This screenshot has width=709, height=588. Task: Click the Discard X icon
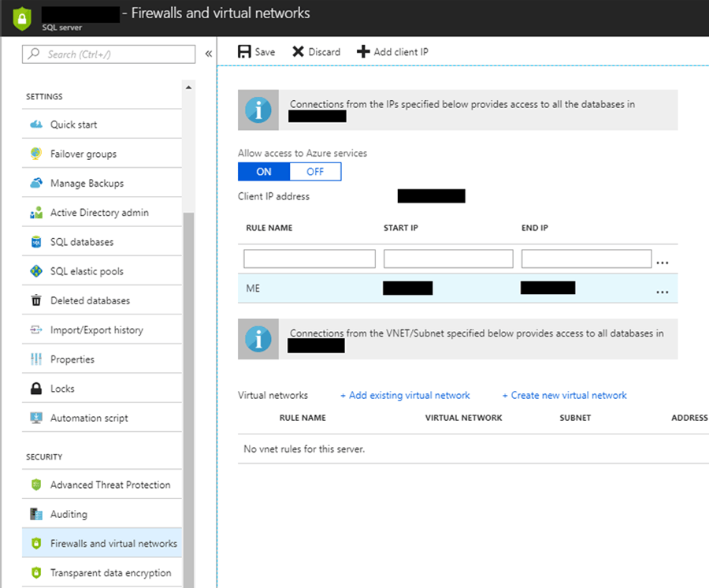point(298,51)
